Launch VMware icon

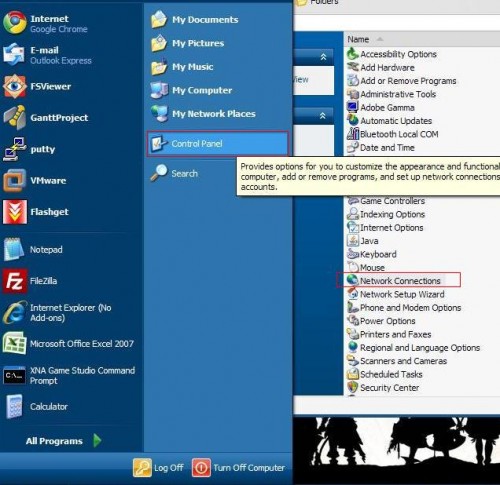tap(14, 180)
